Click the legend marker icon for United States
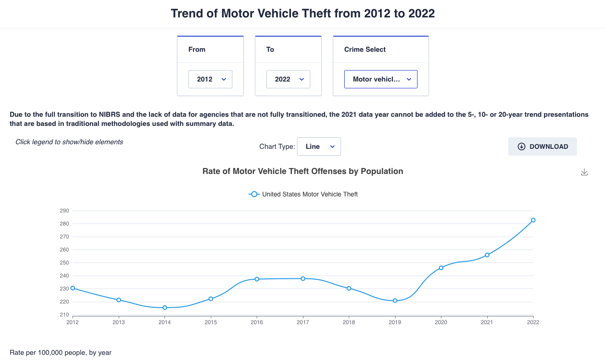Screen dimensions: 605x364 254,194
